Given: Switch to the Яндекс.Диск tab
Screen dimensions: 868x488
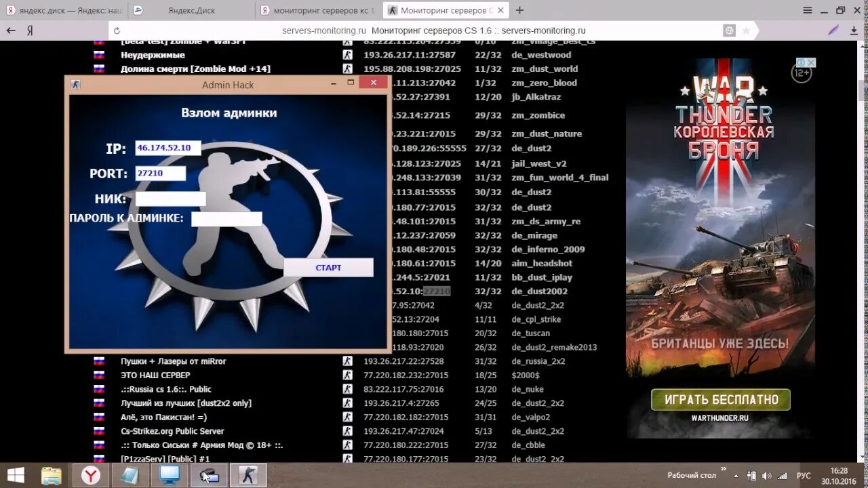Looking at the screenshot, I should tap(192, 10).
